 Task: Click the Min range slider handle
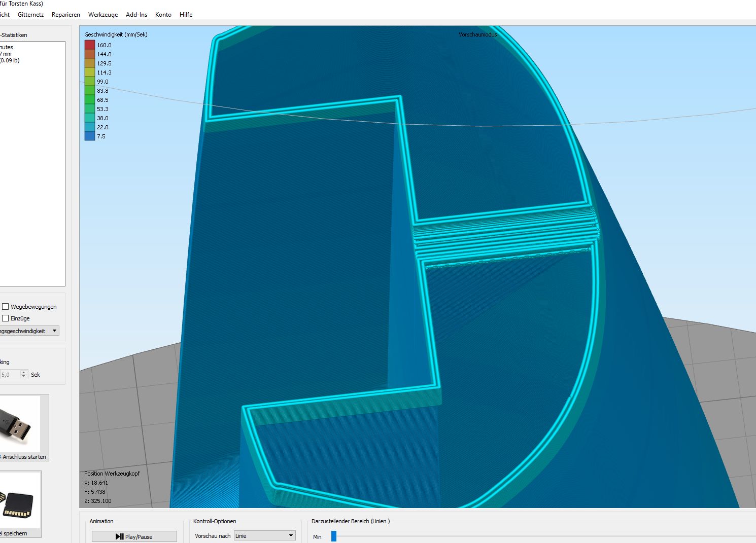(334, 536)
